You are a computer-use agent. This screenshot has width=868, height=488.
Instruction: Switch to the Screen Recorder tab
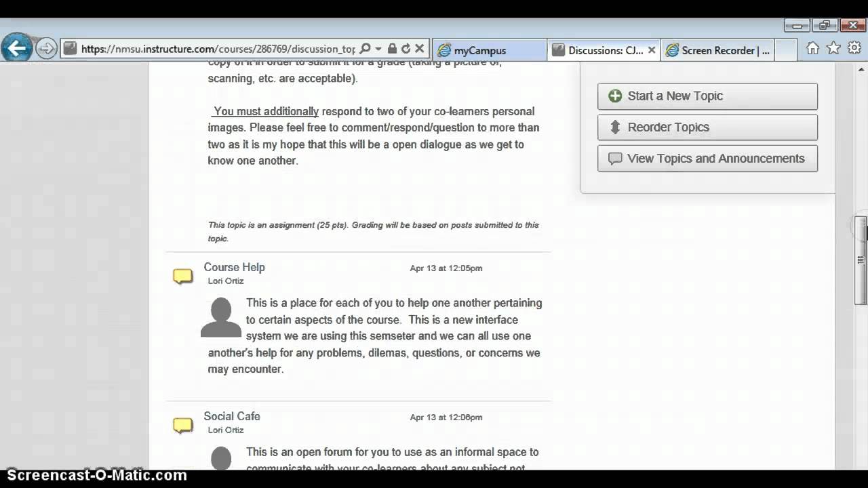(717, 50)
